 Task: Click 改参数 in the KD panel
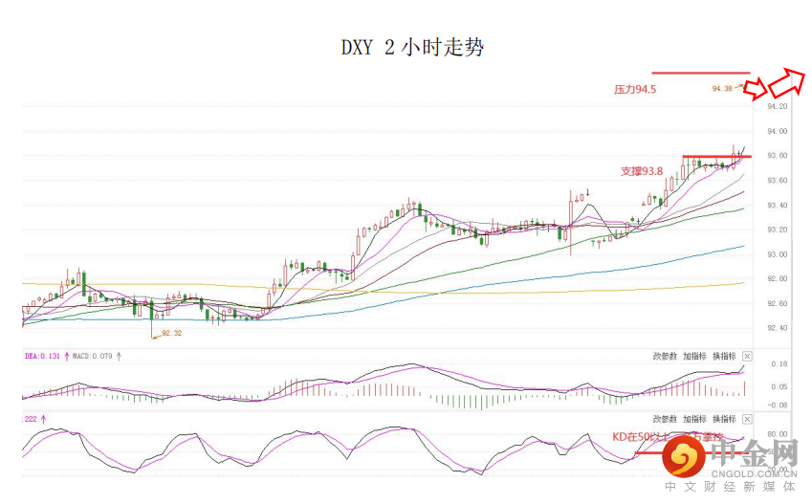(x=665, y=419)
